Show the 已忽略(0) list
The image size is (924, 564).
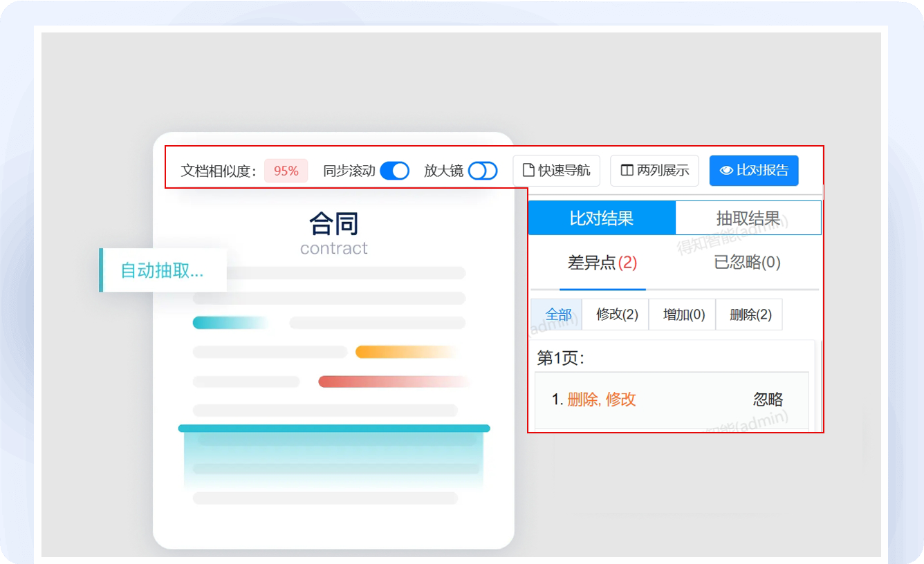click(747, 263)
